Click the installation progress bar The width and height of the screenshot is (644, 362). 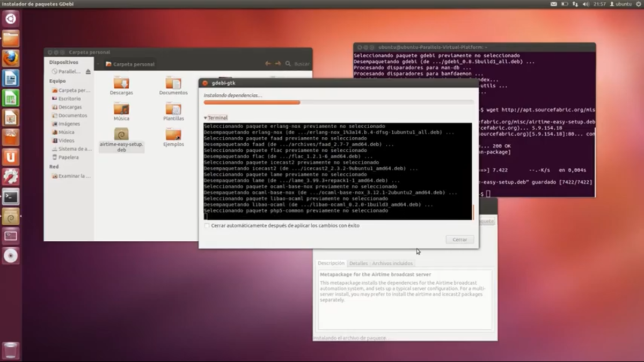coord(339,102)
